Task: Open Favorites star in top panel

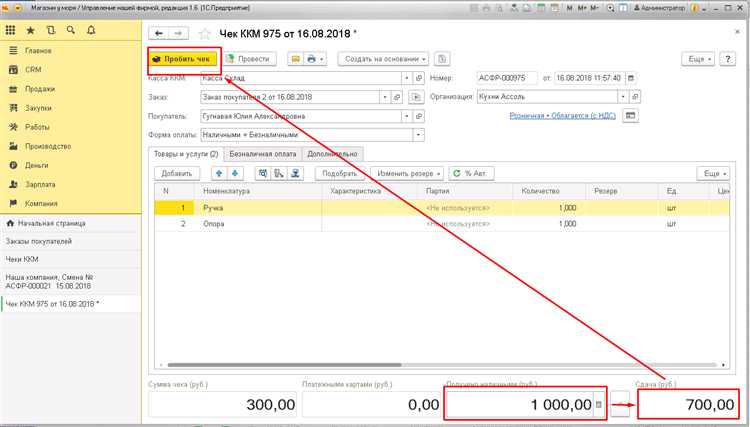Action: 31,30
